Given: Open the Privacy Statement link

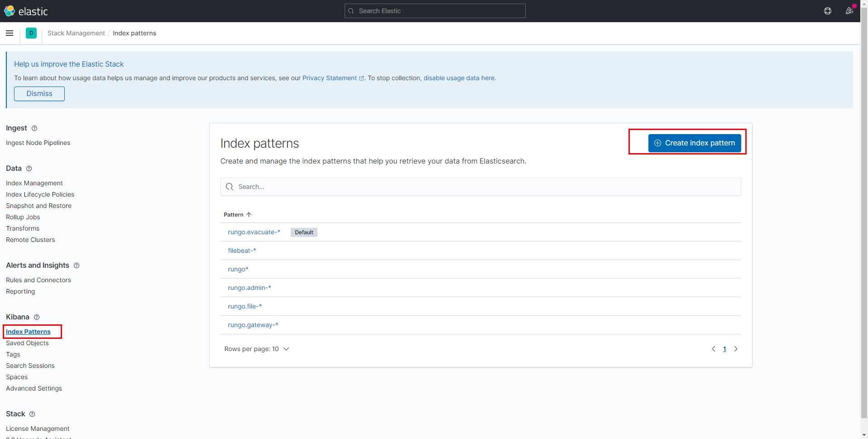Looking at the screenshot, I should coord(330,78).
